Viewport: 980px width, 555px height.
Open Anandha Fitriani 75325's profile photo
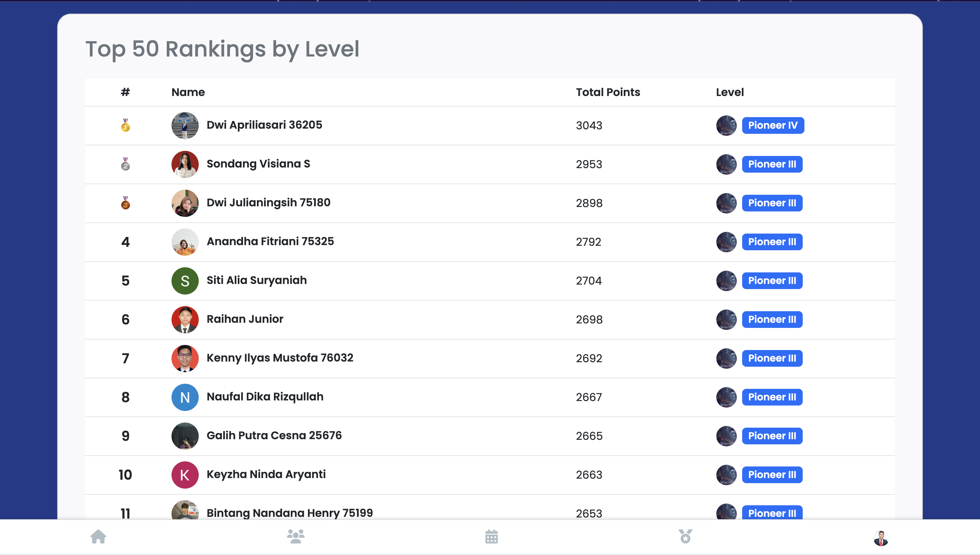[185, 242]
